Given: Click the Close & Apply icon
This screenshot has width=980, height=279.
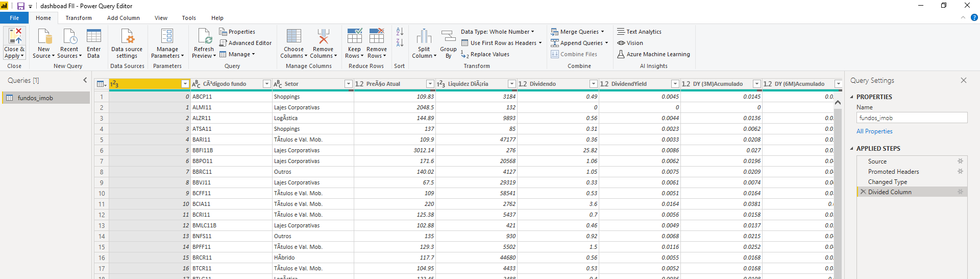Looking at the screenshot, I should click(x=14, y=36).
